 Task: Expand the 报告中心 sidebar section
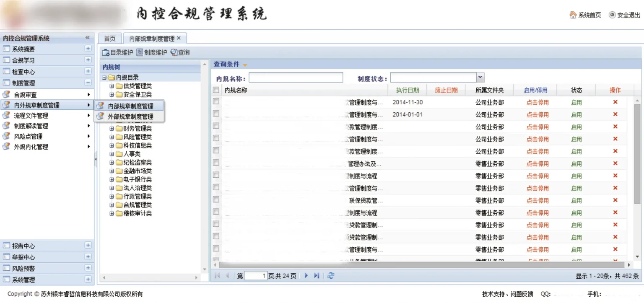[88, 246]
